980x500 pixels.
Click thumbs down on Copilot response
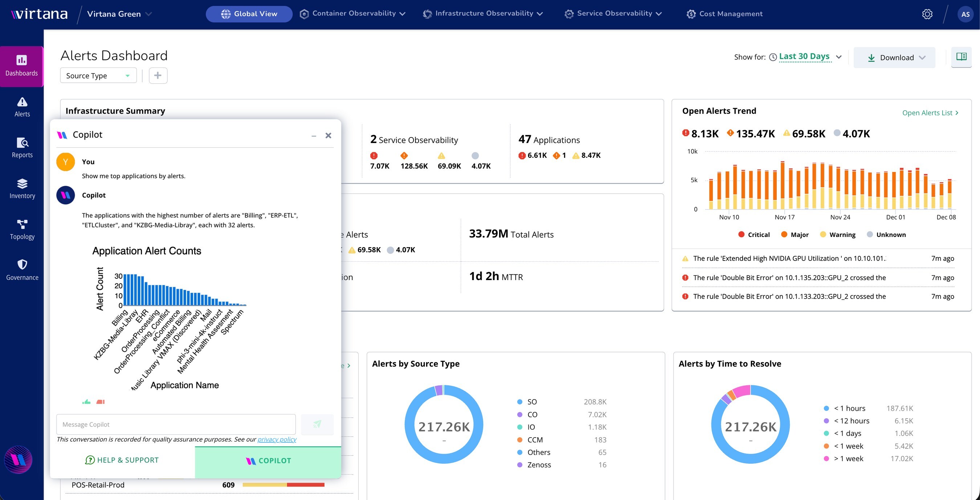(x=101, y=402)
